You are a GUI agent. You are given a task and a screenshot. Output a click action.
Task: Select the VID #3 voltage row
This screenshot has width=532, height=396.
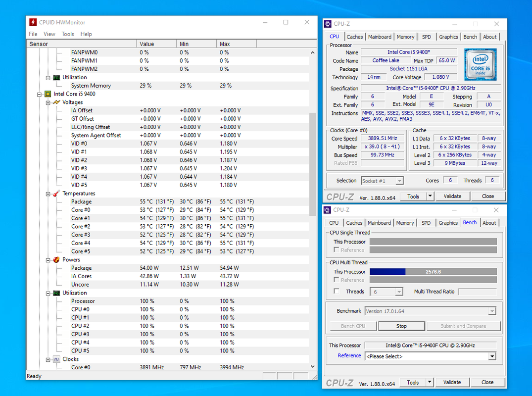[x=168, y=168]
